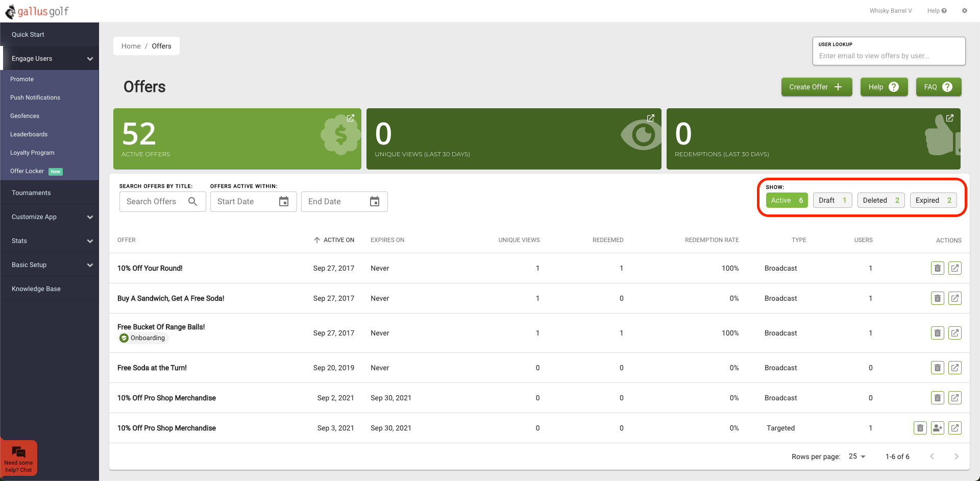Viewport: 980px width, 481px height.
Task: Open Knowledge Base in sidebar
Action: click(50, 288)
